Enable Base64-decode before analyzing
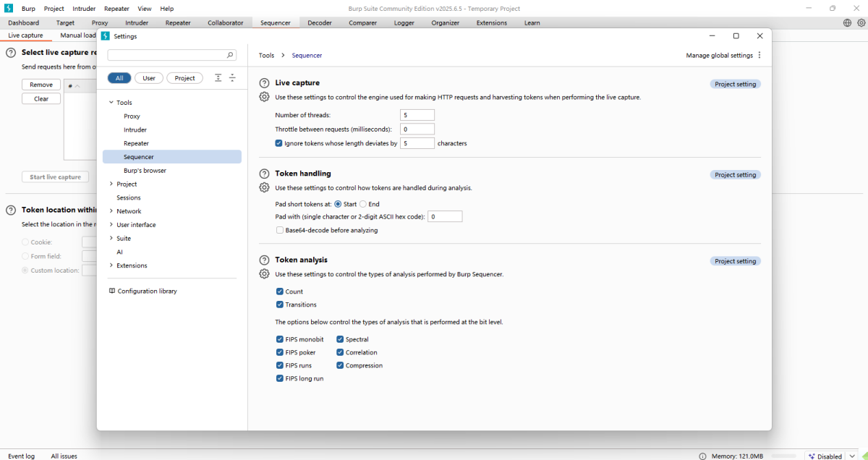The height and width of the screenshot is (460, 868). pos(279,229)
